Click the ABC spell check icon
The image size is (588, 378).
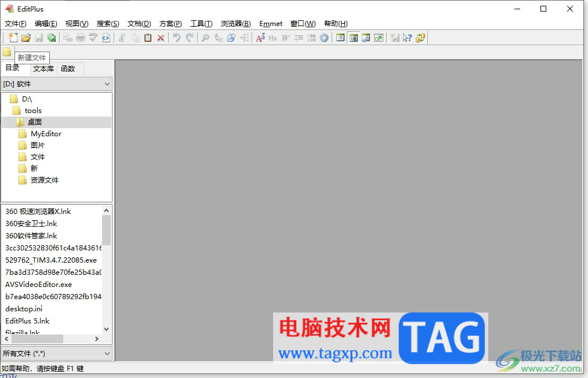[x=93, y=38]
